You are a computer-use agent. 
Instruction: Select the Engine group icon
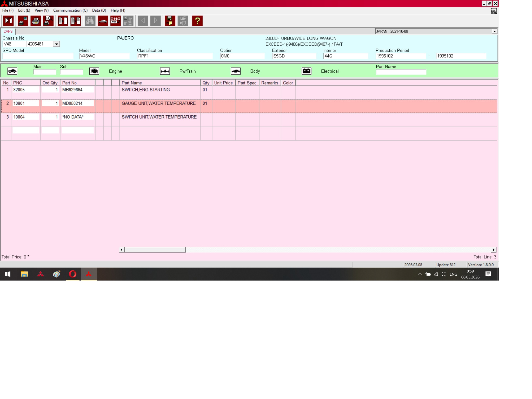click(x=94, y=71)
